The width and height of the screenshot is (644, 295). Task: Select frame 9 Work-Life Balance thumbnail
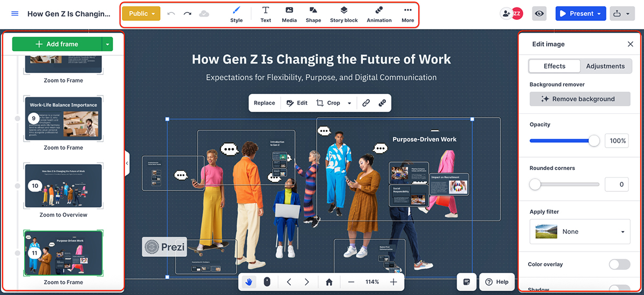pyautogui.click(x=63, y=119)
